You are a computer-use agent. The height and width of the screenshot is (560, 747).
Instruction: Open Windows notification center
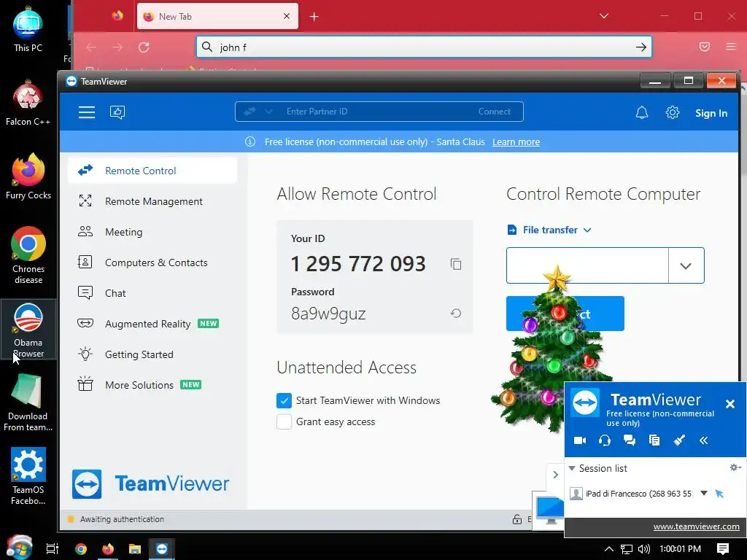click(723, 549)
